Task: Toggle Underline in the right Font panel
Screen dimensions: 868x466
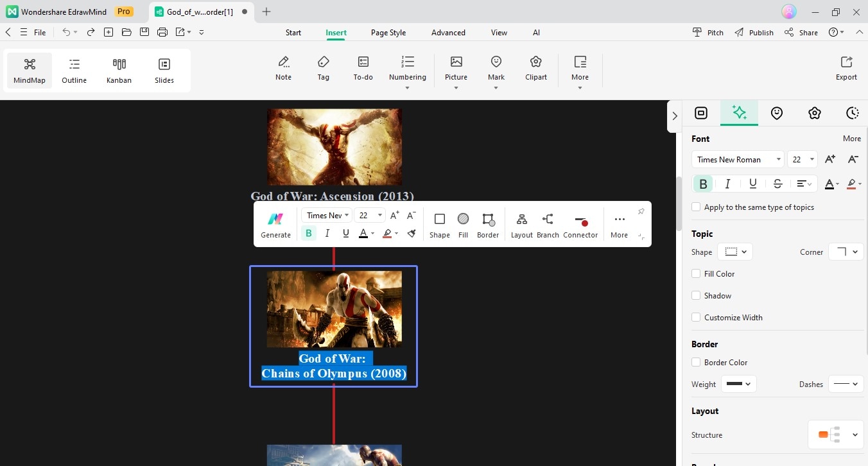Action: 753,184
